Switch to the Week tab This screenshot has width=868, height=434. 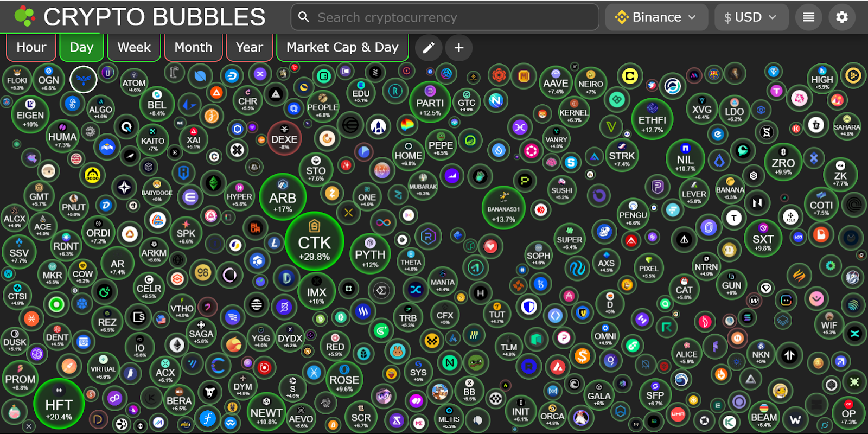pos(134,47)
